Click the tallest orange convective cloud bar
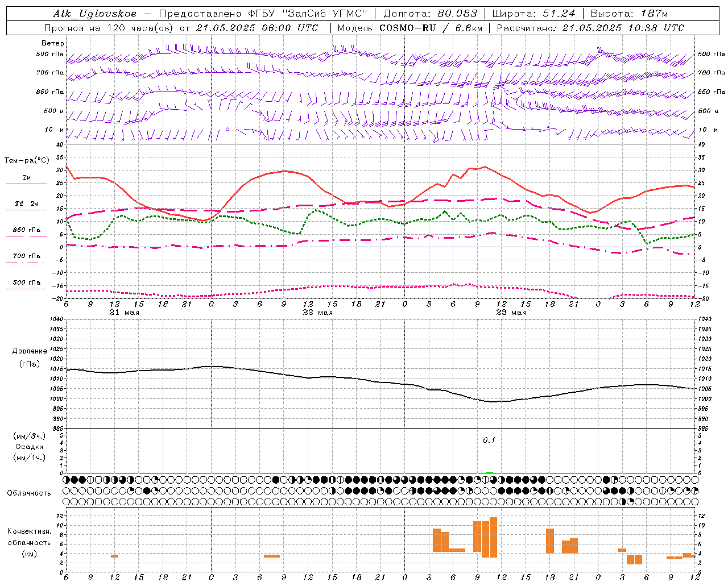 click(x=493, y=537)
